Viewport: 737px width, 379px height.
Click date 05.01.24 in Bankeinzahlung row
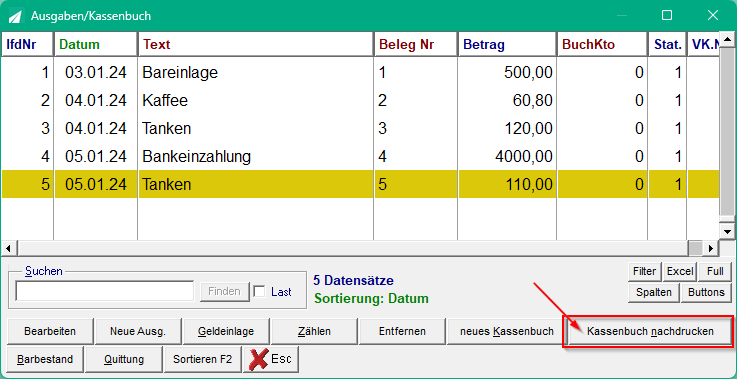coord(96,156)
